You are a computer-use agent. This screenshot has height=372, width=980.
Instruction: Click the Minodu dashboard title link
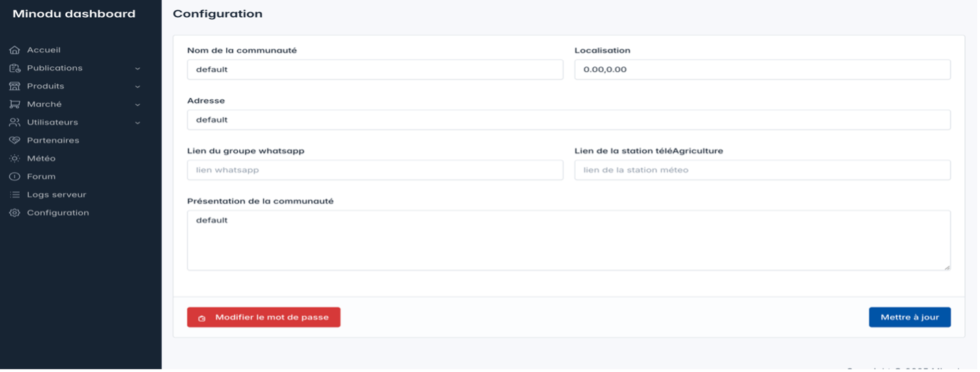74,14
